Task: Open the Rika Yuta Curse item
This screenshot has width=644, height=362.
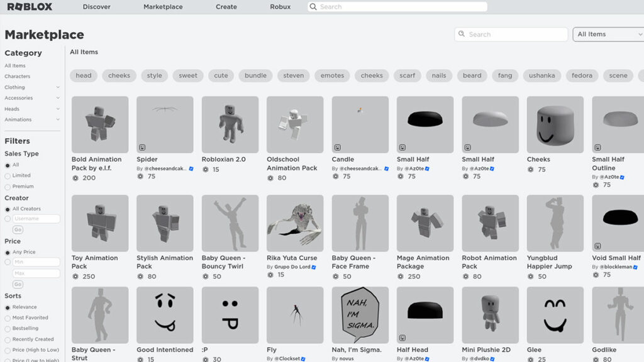Action: tap(294, 223)
